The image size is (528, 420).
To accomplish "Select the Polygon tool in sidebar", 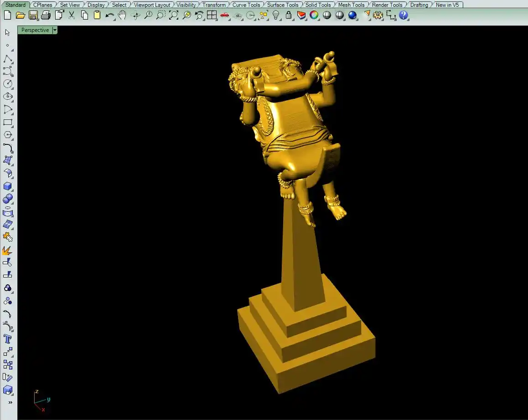I will coord(8,135).
